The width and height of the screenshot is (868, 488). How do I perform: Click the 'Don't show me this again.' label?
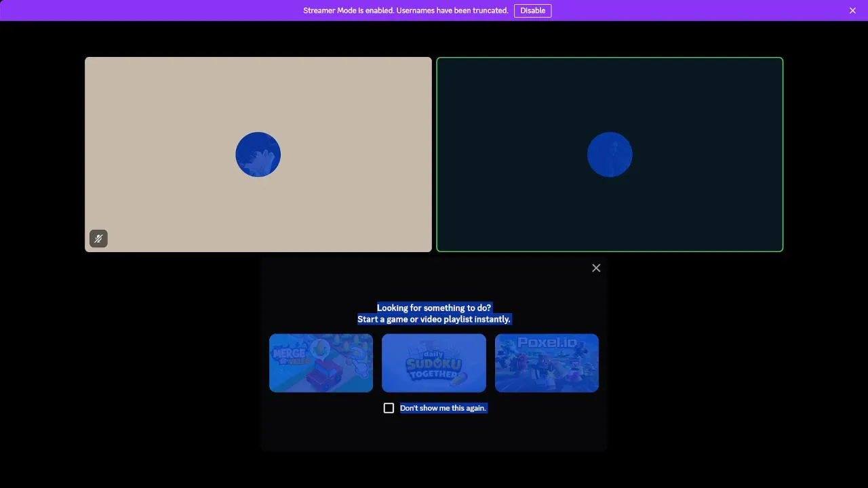coord(443,408)
